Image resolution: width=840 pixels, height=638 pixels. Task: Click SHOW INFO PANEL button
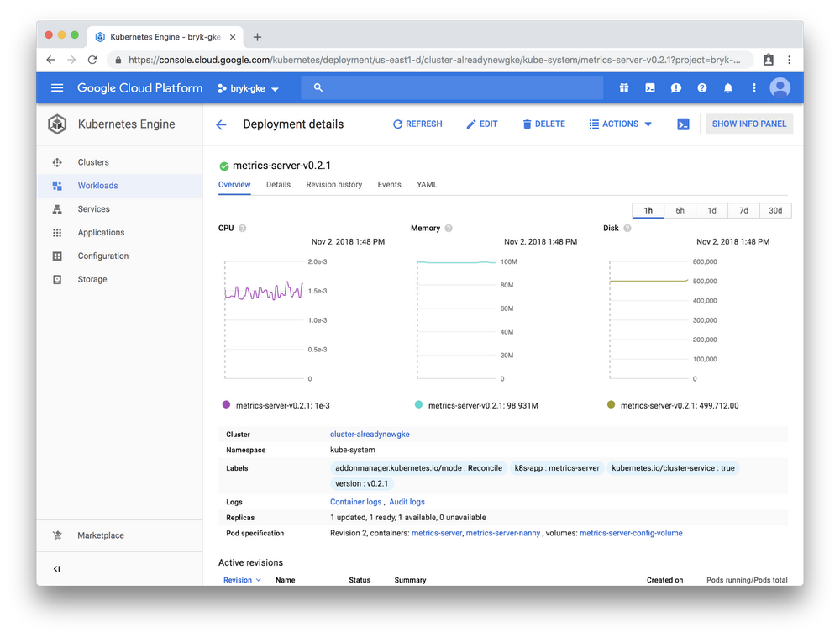[x=749, y=124]
